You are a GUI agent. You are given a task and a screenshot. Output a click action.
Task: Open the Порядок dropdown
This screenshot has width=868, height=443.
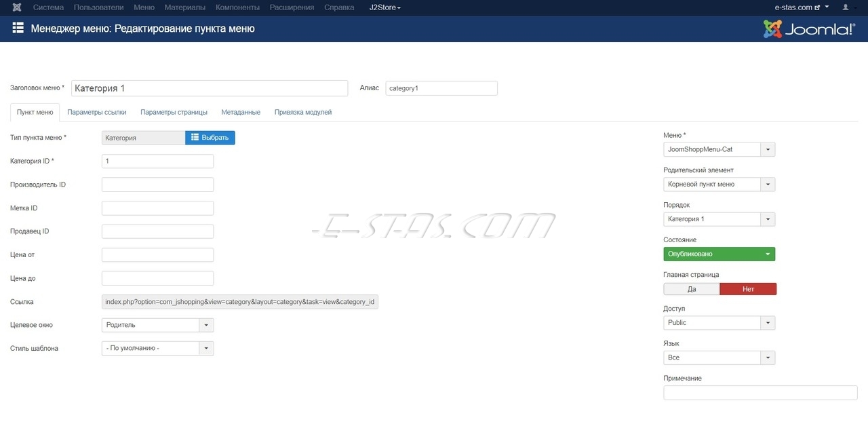click(x=719, y=219)
